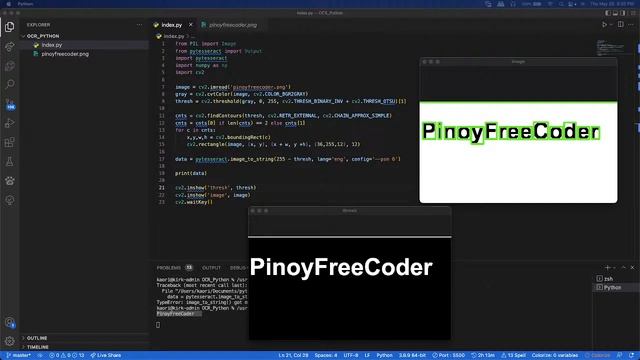The height and width of the screenshot is (360, 640).
Task: Open the new terminal launch profile dropdown
Action: [x=614, y=268]
